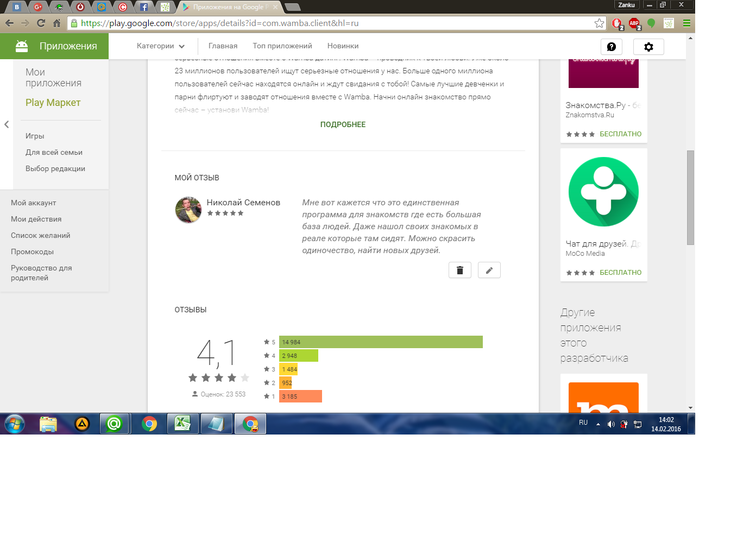Open Выбор редакции
Viewport: 756px width, 535px height.
55,169
